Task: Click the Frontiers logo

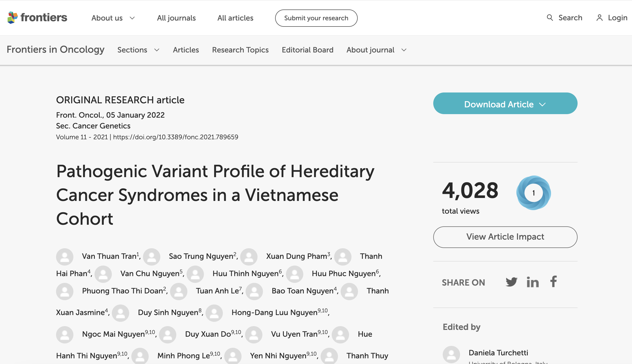Action: point(37,17)
